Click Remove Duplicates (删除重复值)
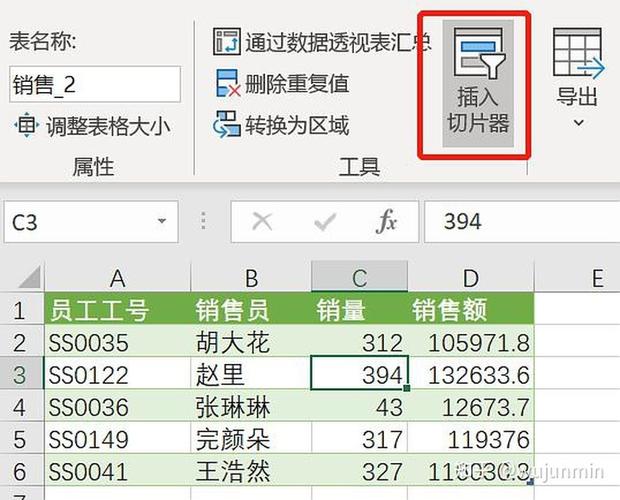 pyautogui.click(x=282, y=84)
